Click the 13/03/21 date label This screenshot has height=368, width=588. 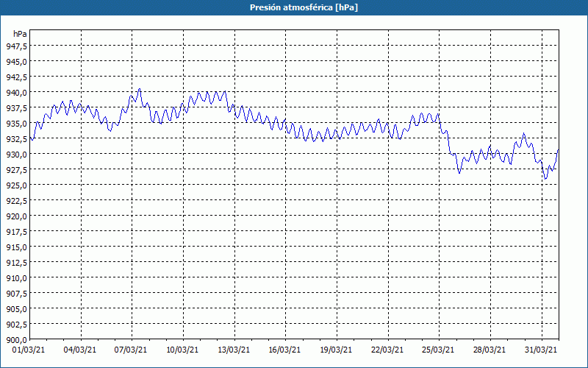pyautogui.click(x=234, y=350)
